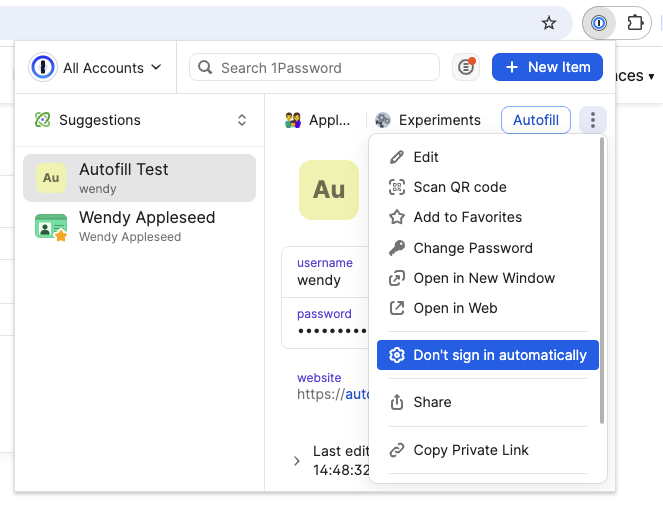Click the Experiments vault icon
The width and height of the screenshot is (663, 512).
tap(383, 120)
